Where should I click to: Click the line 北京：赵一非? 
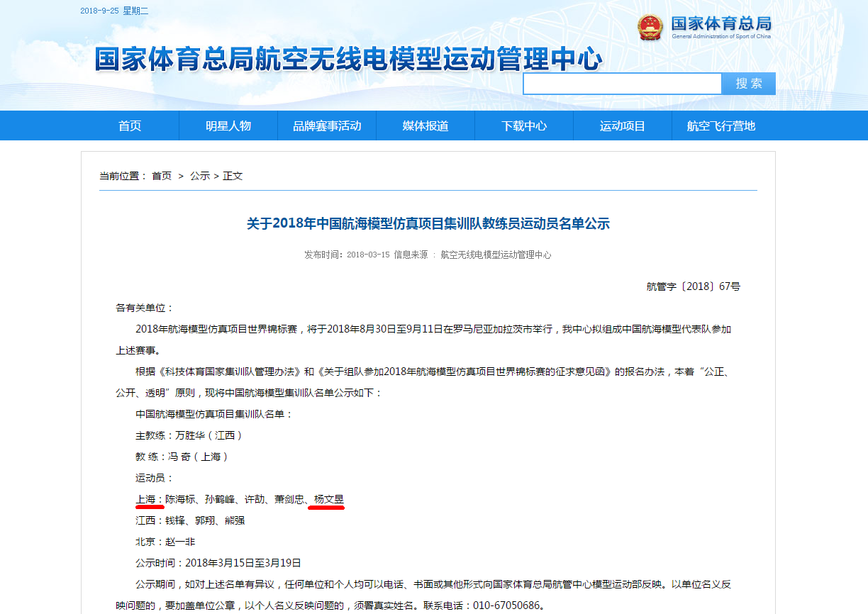[x=165, y=542]
